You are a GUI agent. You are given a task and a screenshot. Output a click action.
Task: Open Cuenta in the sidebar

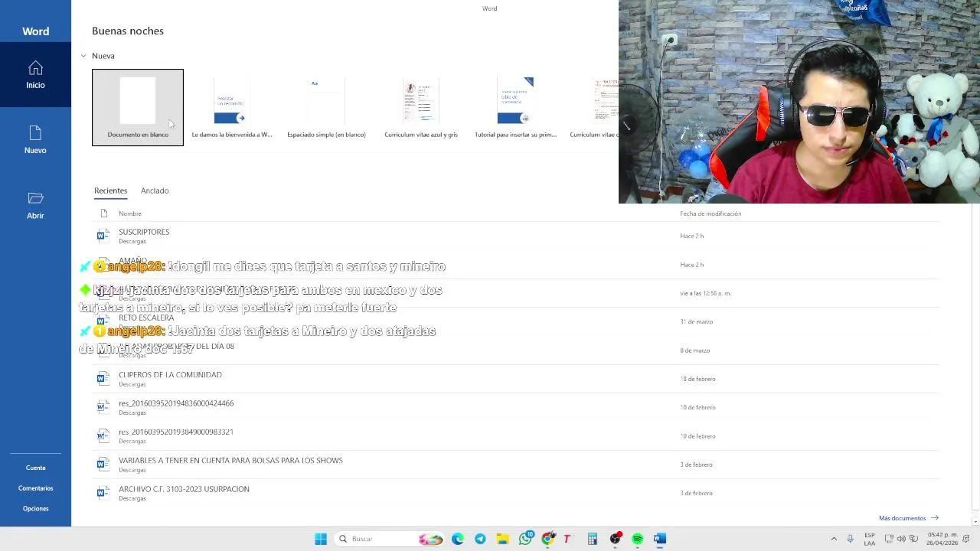point(35,468)
